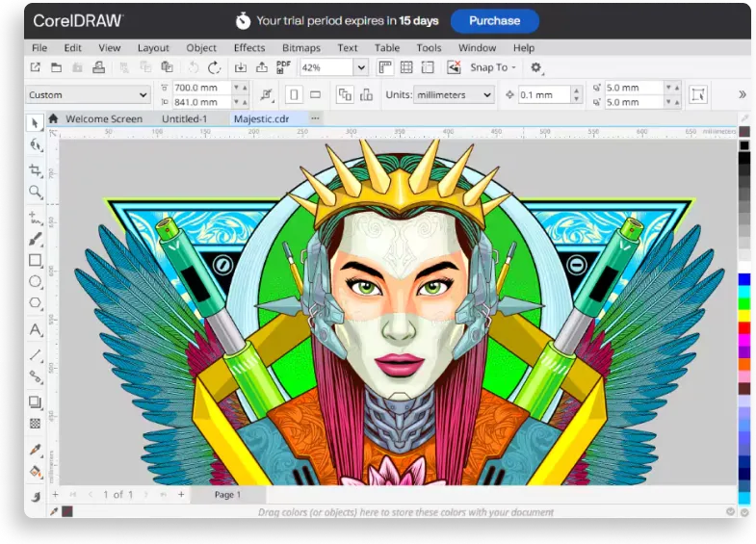Select the Connector tool

pyautogui.click(x=36, y=376)
